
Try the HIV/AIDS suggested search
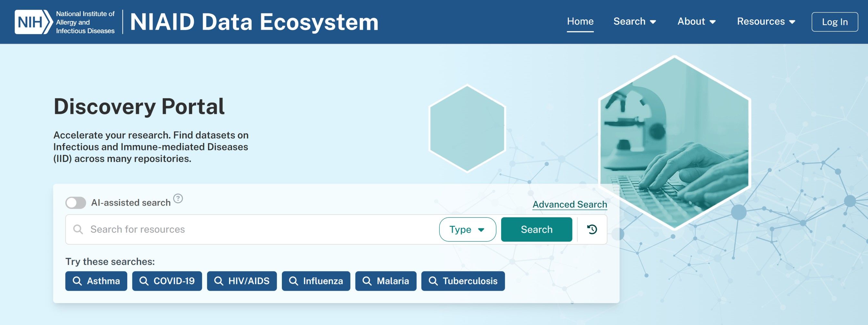coord(242,281)
